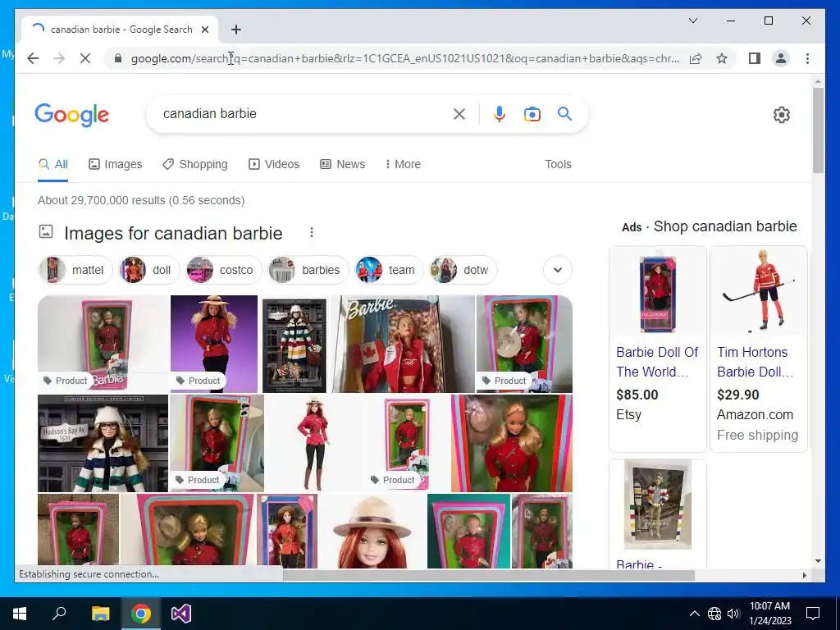Filter images by doll chip
This screenshot has height=630, width=840.
pyautogui.click(x=149, y=270)
